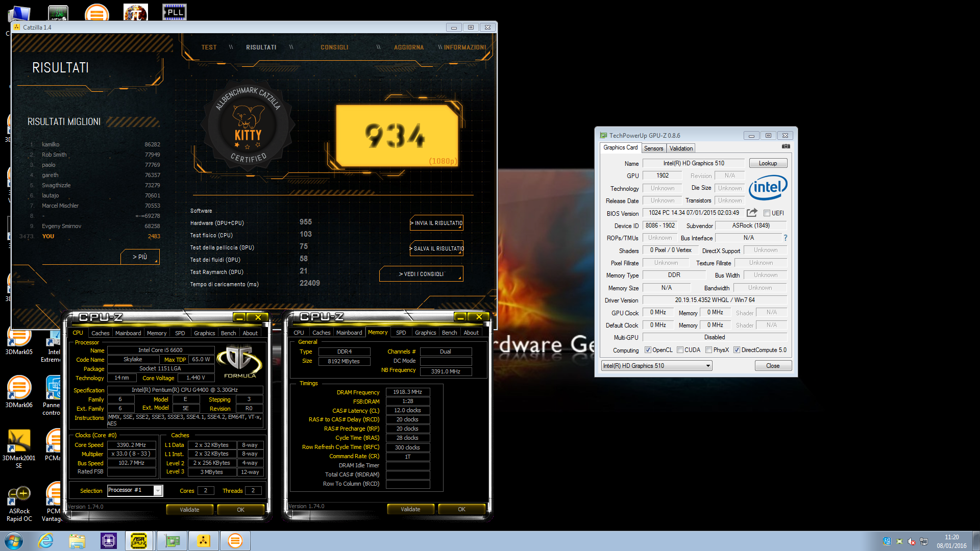The height and width of the screenshot is (551, 980).
Task: Click the GPU-Z screenshot camera icon
Action: pyautogui.click(x=786, y=147)
